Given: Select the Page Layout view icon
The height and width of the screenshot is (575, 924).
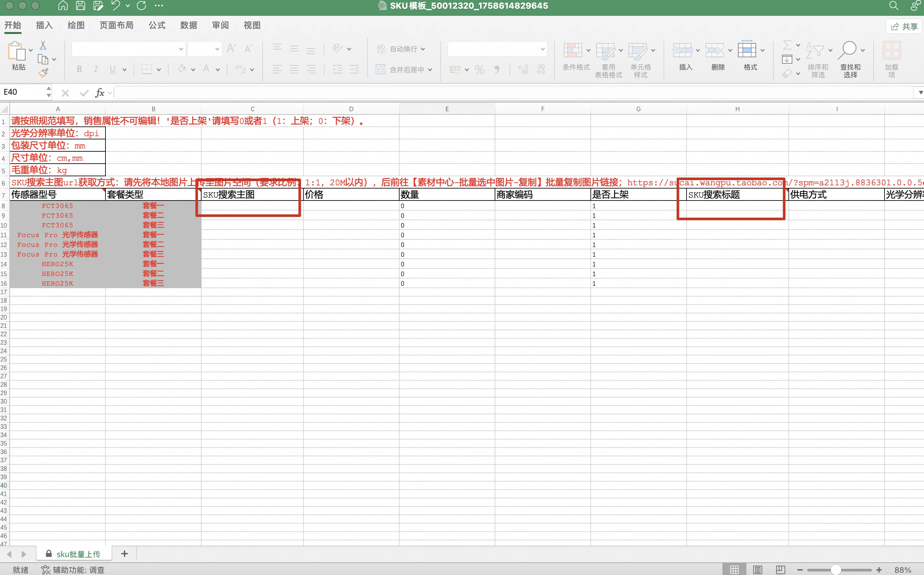Looking at the screenshot, I should pyautogui.click(x=757, y=569).
